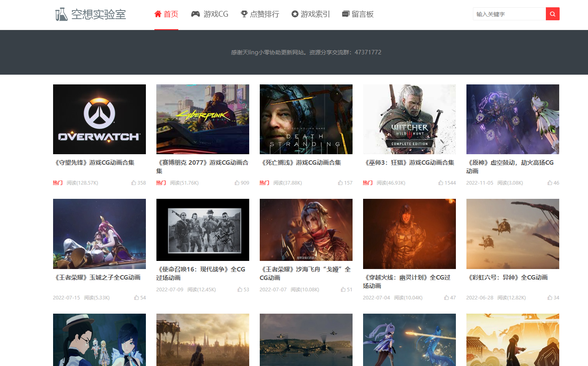The width and height of the screenshot is (588, 366).
Task: Click thumbs-up icon under 玉城之子 card
Action: pyautogui.click(x=136, y=298)
